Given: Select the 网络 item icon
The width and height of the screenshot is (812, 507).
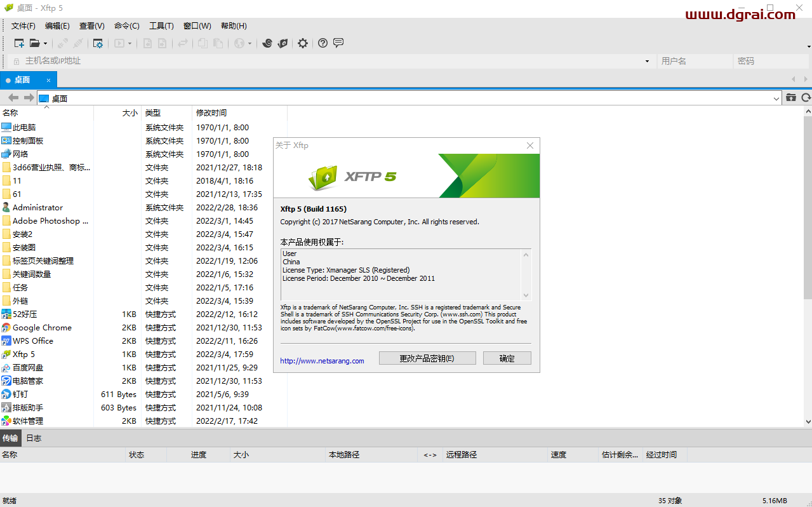Looking at the screenshot, I should tap(6, 154).
